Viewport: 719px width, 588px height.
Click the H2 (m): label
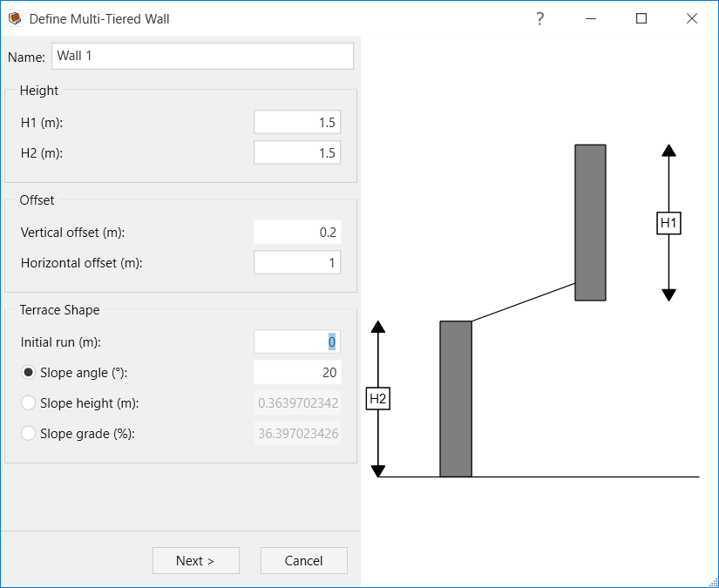tap(42, 153)
